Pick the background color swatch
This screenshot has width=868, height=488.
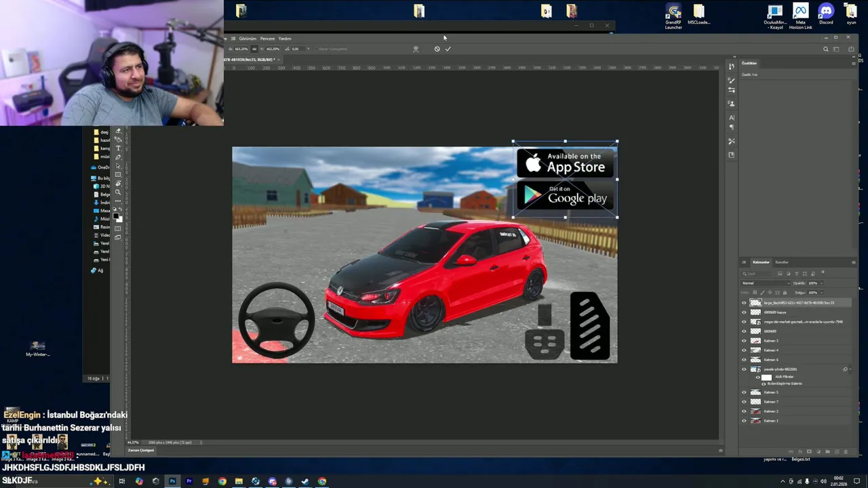pyautogui.click(x=121, y=220)
